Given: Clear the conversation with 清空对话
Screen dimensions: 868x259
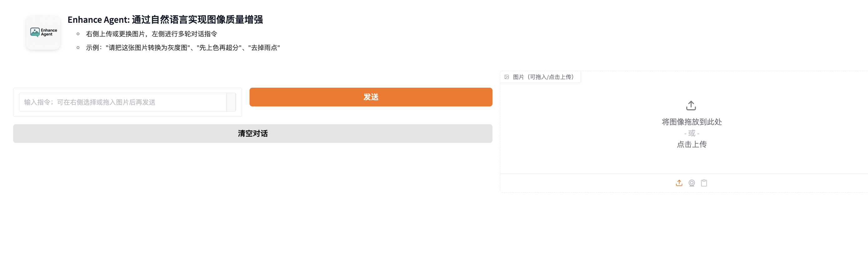Looking at the screenshot, I should [x=253, y=133].
